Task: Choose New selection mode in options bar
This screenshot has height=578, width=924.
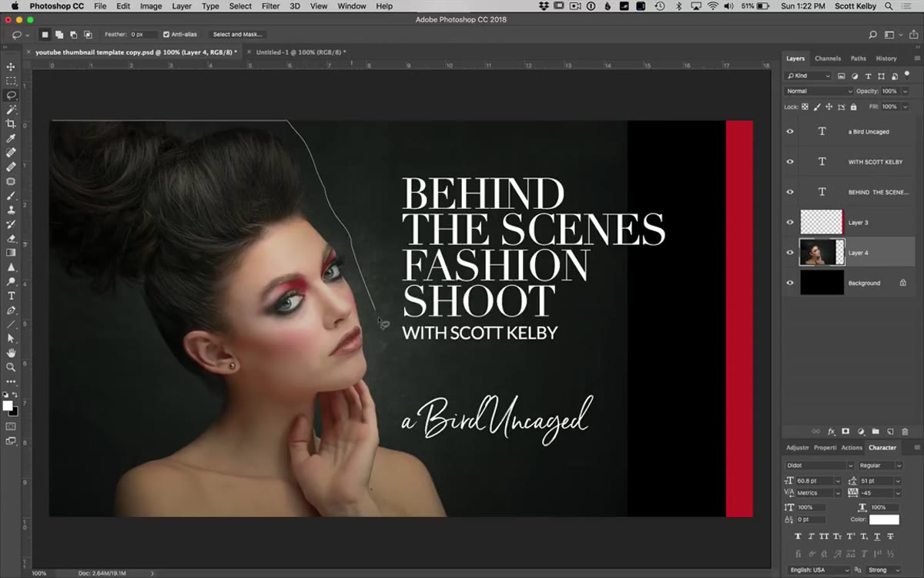Action: point(45,35)
